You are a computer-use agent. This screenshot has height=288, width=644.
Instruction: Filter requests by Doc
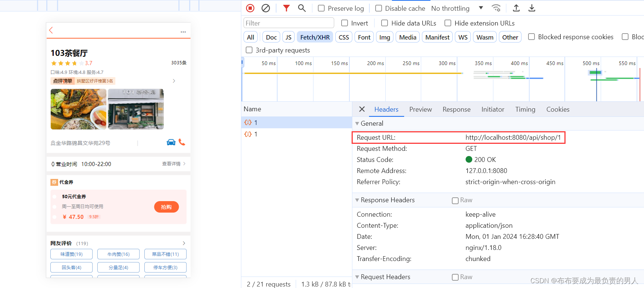click(271, 37)
